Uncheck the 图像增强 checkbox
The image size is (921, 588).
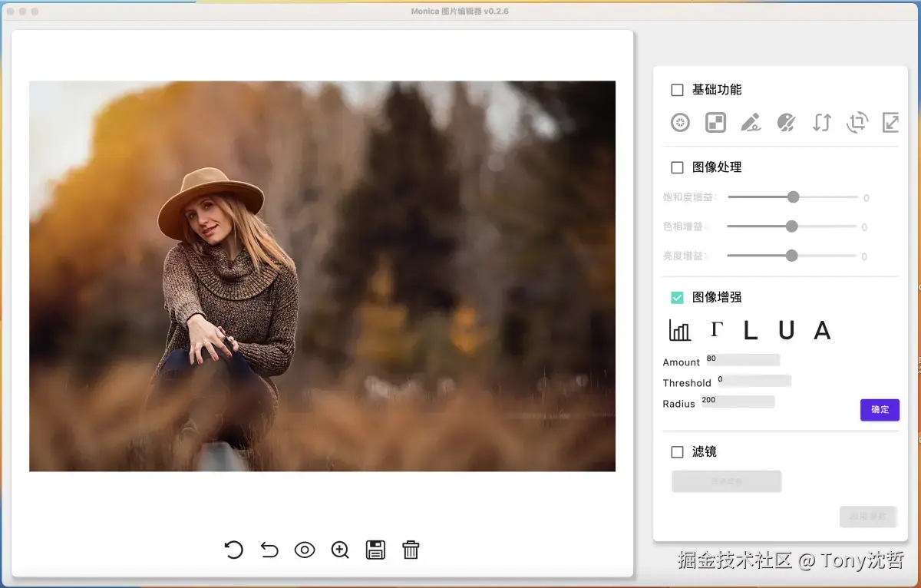pos(677,297)
